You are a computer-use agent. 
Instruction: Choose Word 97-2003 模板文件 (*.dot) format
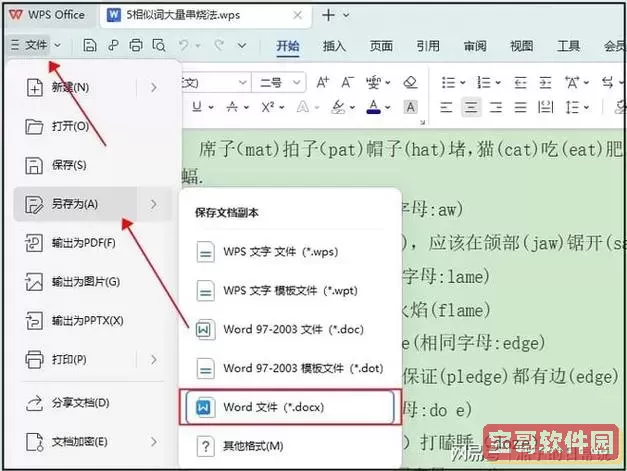coord(290,368)
